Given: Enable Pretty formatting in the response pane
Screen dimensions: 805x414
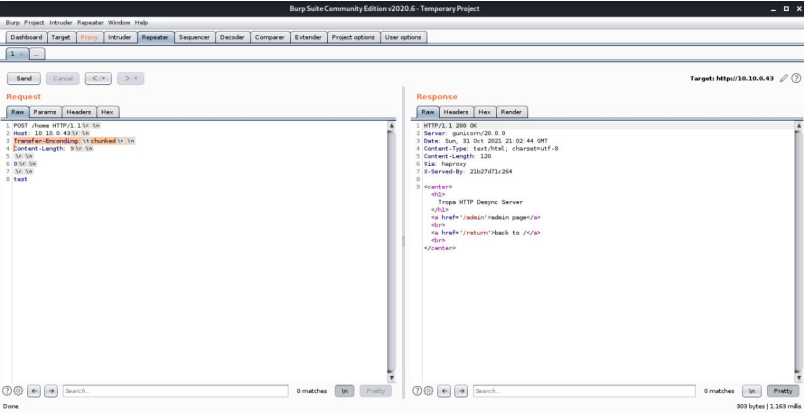Looking at the screenshot, I should pyautogui.click(x=781, y=390).
